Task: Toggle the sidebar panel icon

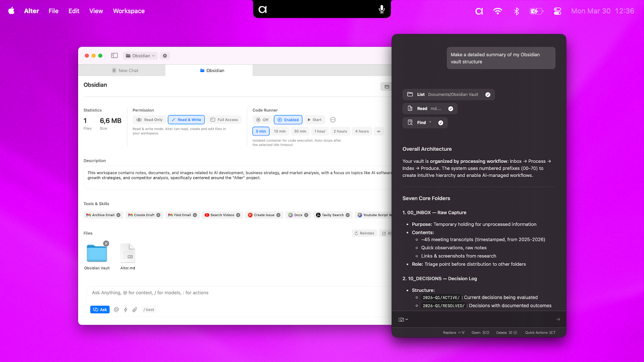Action: [114, 55]
